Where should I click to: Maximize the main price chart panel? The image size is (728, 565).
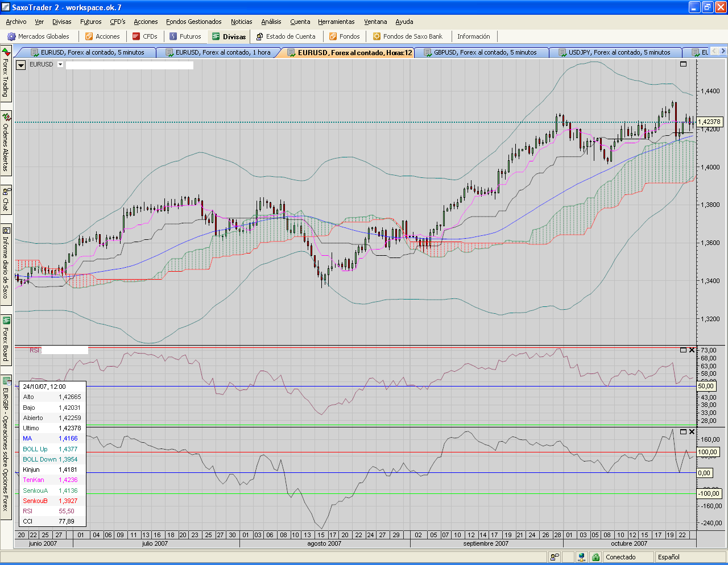click(x=683, y=64)
